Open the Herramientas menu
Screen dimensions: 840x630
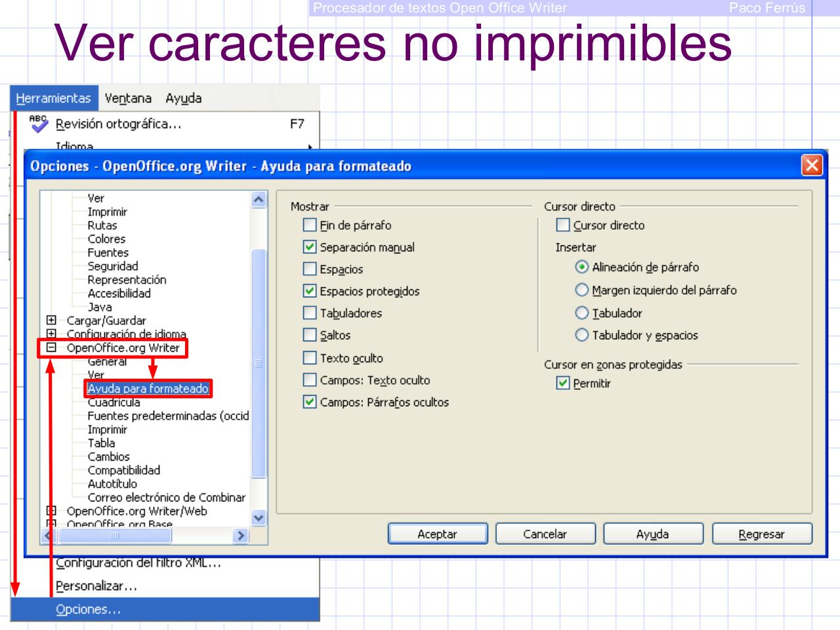(54, 98)
